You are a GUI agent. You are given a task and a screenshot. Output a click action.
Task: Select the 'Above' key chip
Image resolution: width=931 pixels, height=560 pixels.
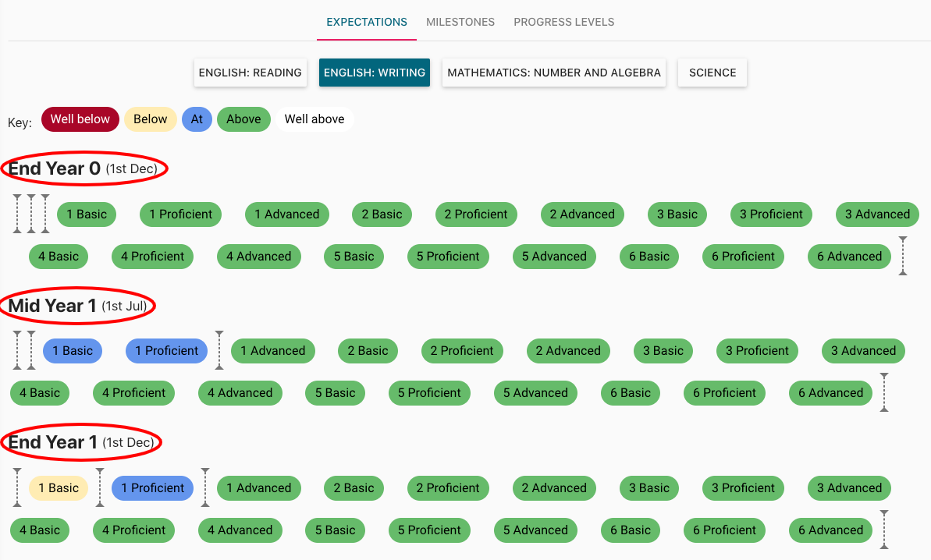pos(243,119)
